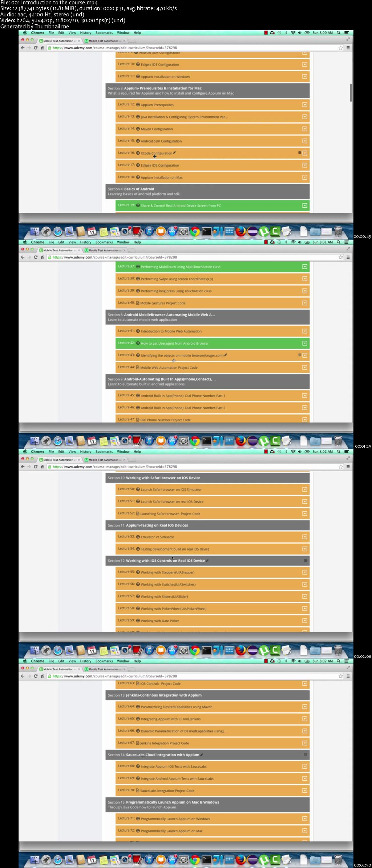
Task: Select Section 3 Appium Prerequisites for Mac header
Action: coord(207,91)
